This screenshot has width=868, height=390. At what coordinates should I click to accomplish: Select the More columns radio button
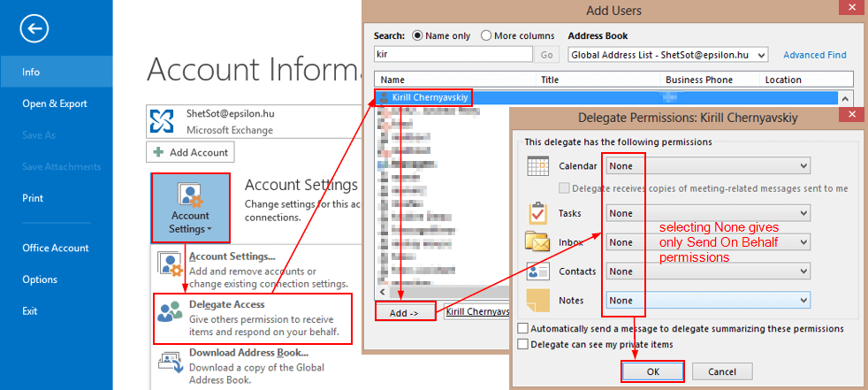coord(486,35)
